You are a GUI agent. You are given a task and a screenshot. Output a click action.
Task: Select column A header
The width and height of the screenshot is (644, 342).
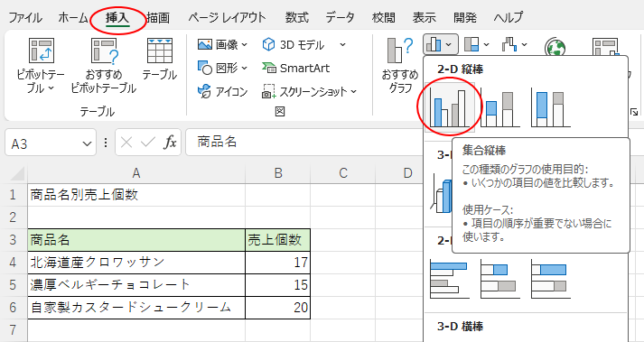click(136, 173)
